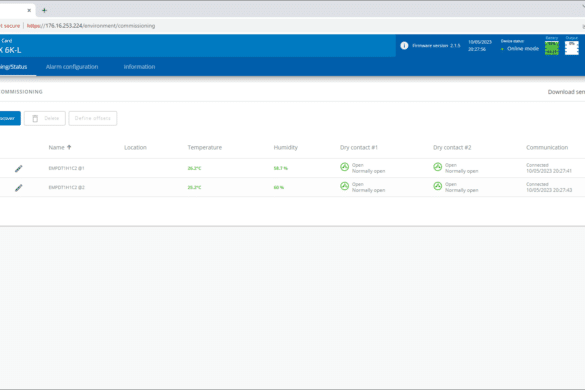Click the Temperature column header

coord(204,147)
